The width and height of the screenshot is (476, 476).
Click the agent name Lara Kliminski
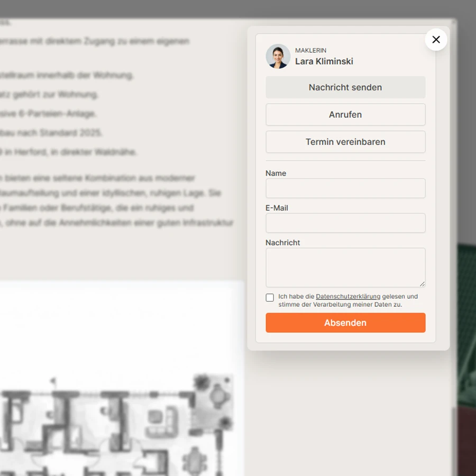[x=324, y=61]
